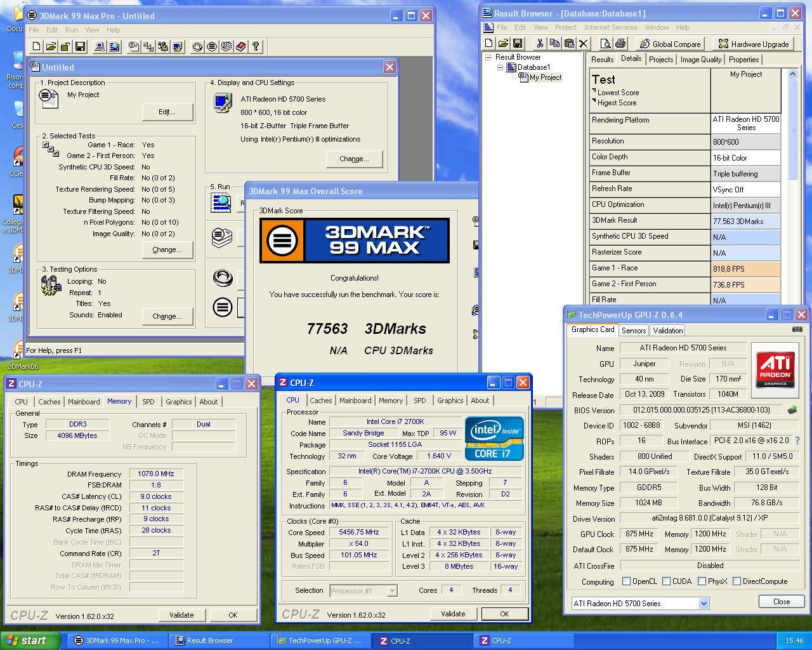Click the New project icon in 3DMark toolbar
The height and width of the screenshot is (650, 812).
pos(36,46)
